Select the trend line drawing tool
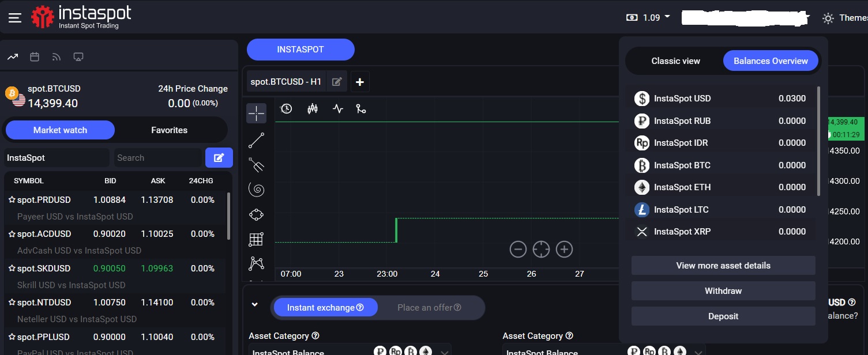Screen dimensions: 868x355 pyautogui.click(x=256, y=140)
